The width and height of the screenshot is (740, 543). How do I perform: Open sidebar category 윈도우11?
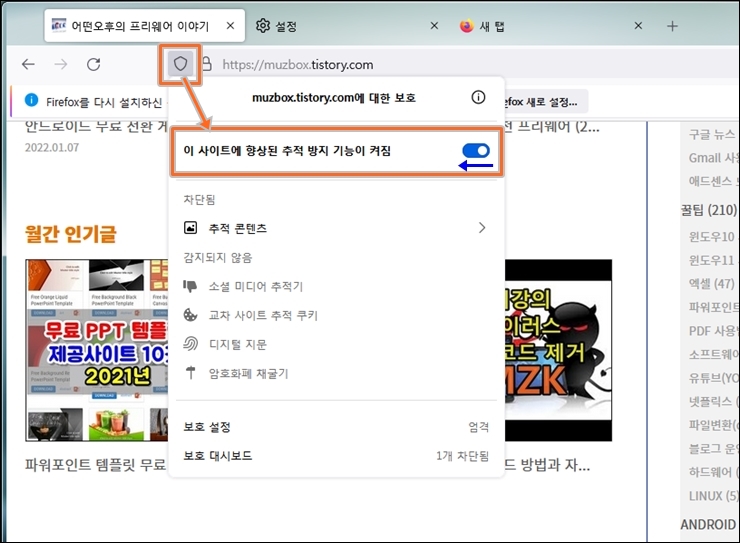coord(711,260)
